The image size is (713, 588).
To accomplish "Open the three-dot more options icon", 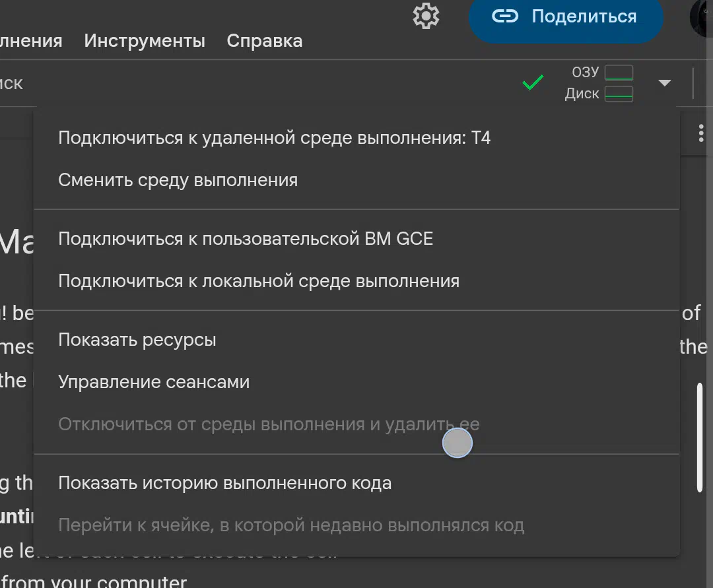I will pos(701,134).
